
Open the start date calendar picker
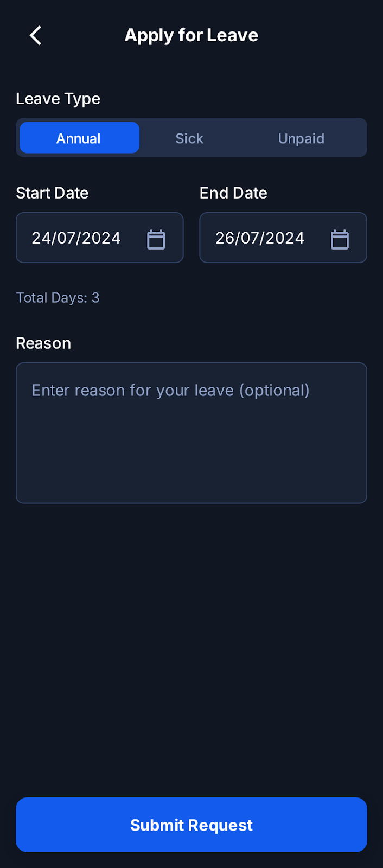coord(156,238)
